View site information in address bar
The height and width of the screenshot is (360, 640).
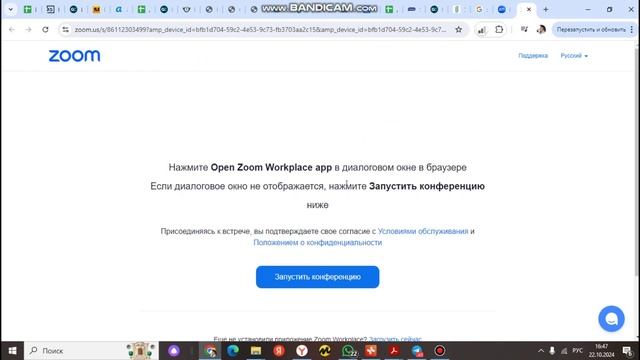(x=65, y=29)
